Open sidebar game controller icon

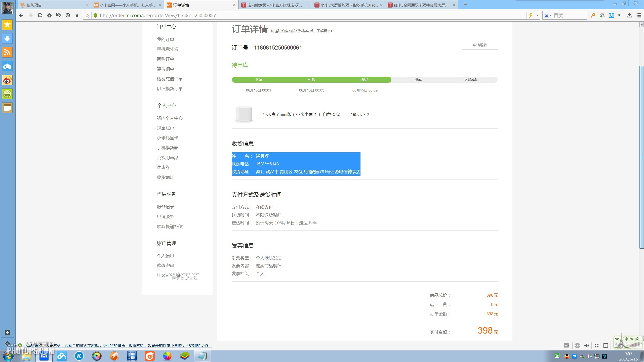click(x=7, y=66)
